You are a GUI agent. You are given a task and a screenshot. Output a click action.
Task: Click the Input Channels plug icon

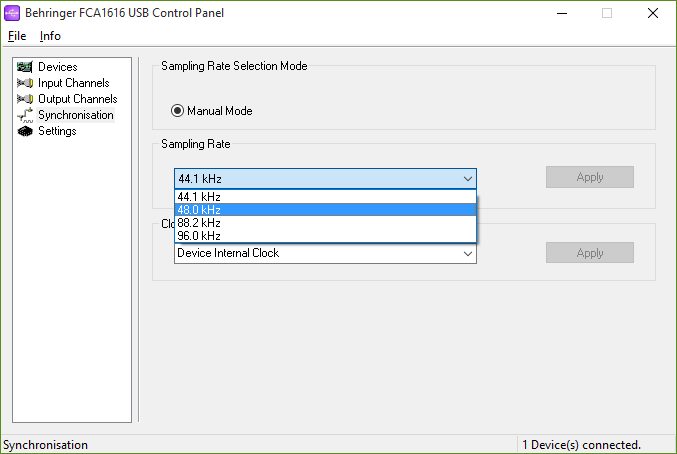(x=25, y=83)
